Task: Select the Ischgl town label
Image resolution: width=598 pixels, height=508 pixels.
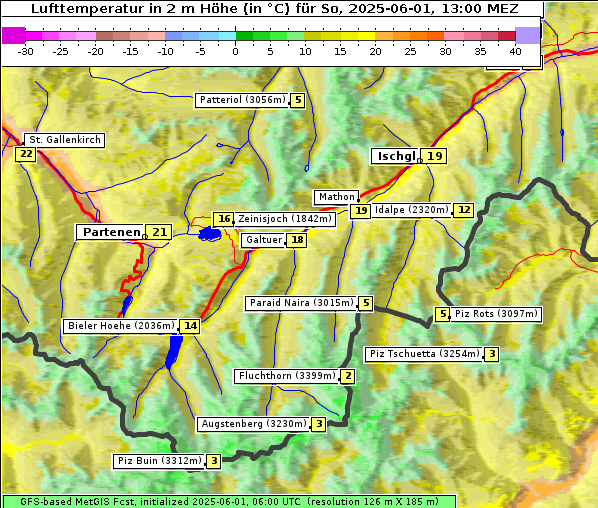Action: coord(395,156)
